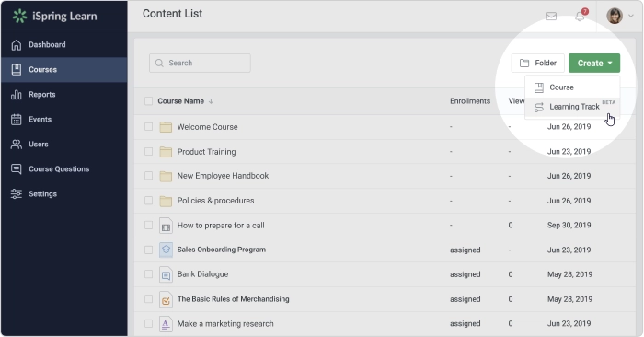644x337 pixels.
Task: Check the Bank Dialogue row checkbox
Action: [x=148, y=274]
